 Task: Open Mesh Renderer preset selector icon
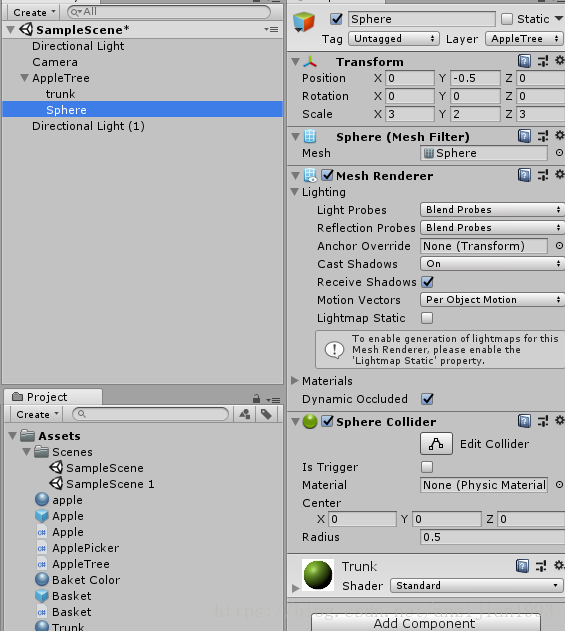[543, 175]
